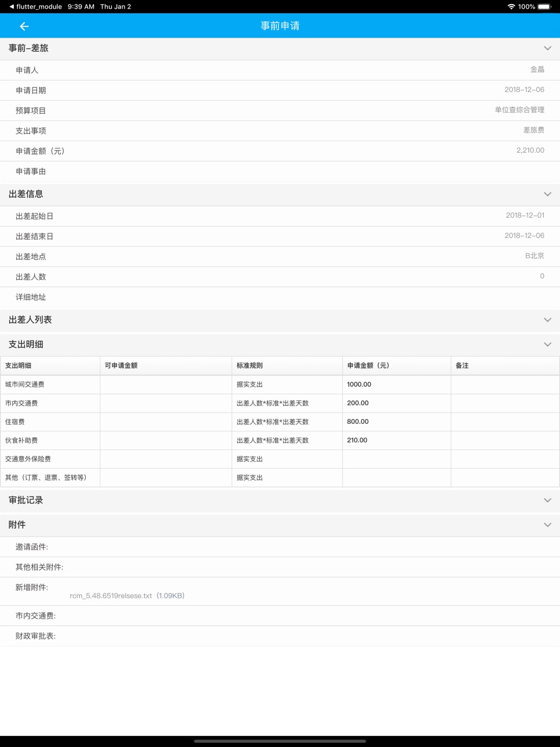Select the 出差地点 value B北京
Viewport: 560px width, 747px height.
(x=535, y=256)
